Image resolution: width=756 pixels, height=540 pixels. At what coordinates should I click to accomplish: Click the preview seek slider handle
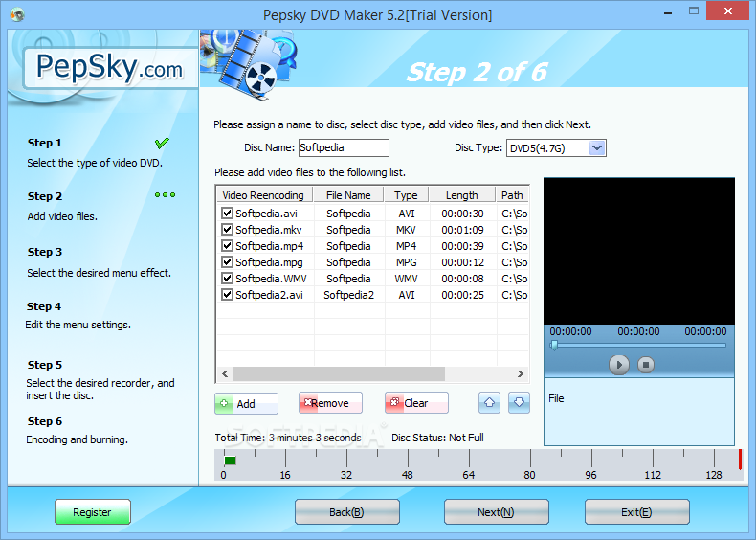(x=554, y=346)
